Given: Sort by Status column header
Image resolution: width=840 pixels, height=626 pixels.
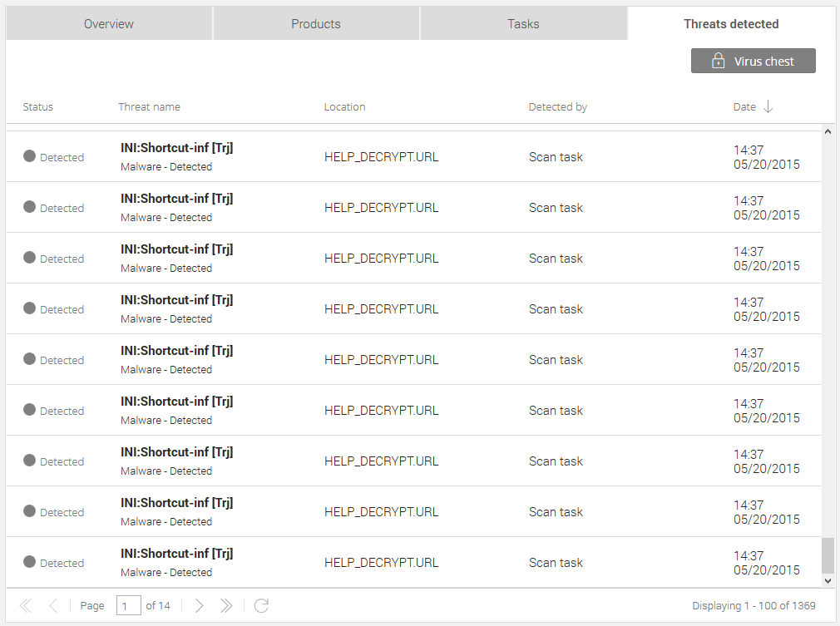Looking at the screenshot, I should pos(37,106).
